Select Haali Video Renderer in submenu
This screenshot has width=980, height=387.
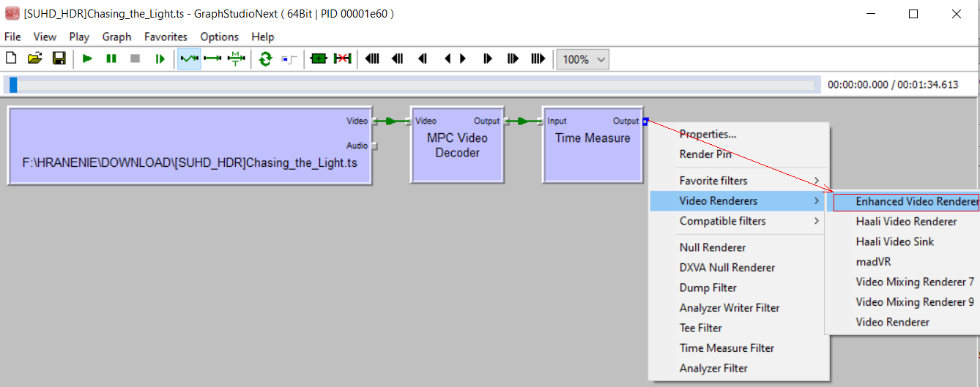pos(903,221)
